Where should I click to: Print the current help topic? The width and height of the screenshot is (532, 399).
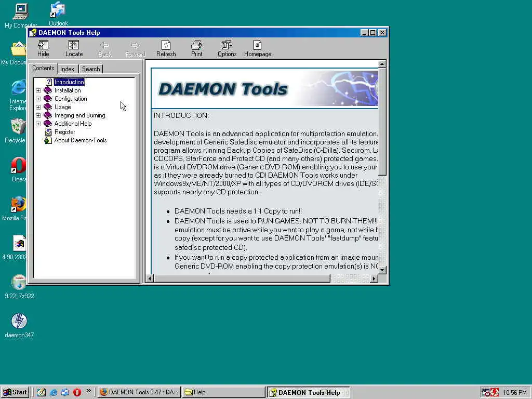click(196, 48)
